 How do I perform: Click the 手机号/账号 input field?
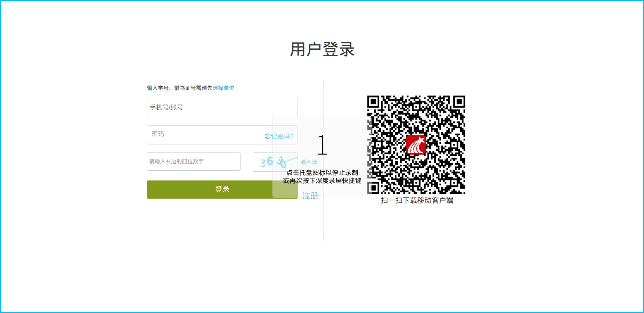(x=222, y=107)
